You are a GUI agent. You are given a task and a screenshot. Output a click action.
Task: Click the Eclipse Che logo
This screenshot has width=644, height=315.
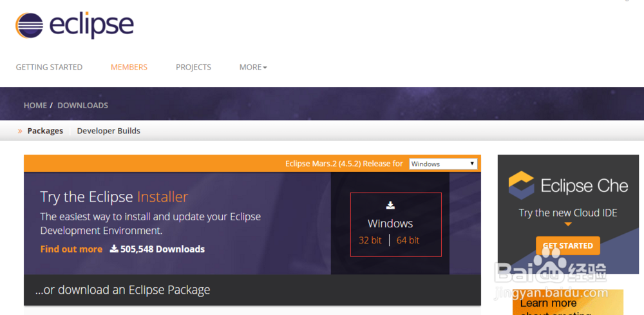click(569, 186)
